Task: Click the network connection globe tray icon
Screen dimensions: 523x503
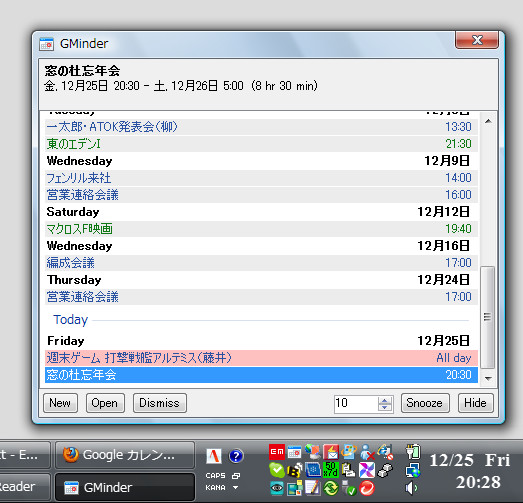Action: pyautogui.click(x=413, y=470)
